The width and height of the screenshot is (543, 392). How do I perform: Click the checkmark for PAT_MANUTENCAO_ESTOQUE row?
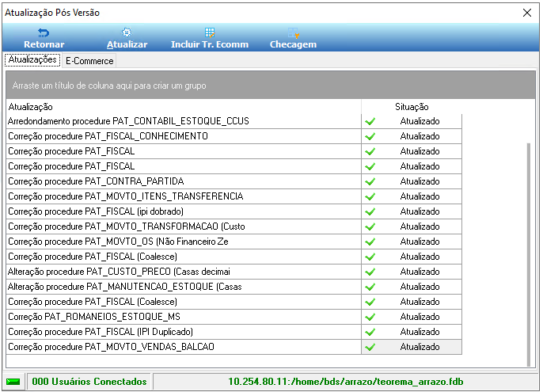click(370, 287)
